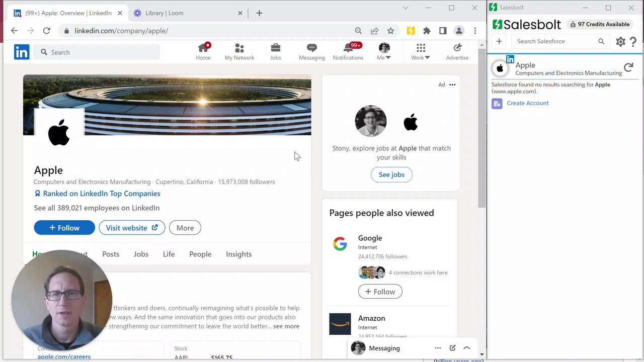Click 4 connections work here text
Viewport: 644px width, 362px height.
418,273
